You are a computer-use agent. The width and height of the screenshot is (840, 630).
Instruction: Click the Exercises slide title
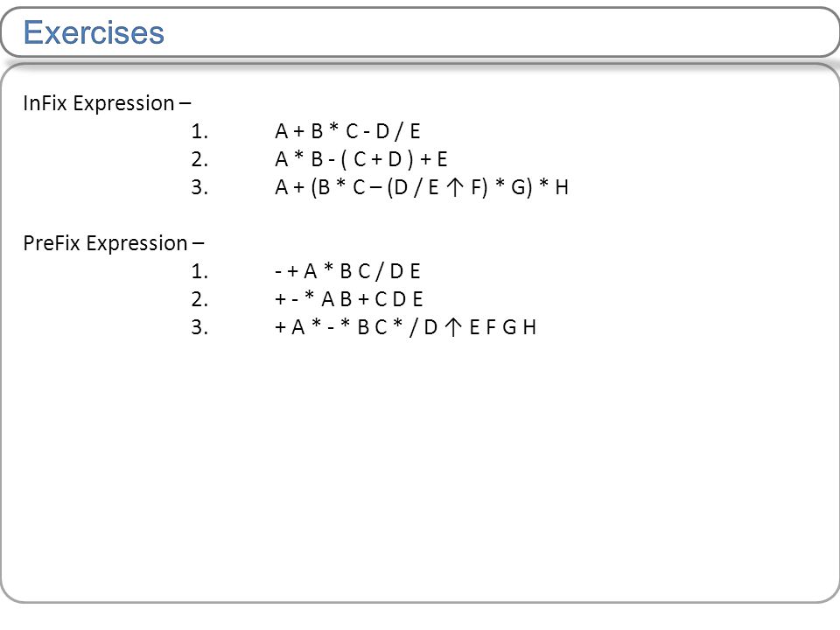94,32
